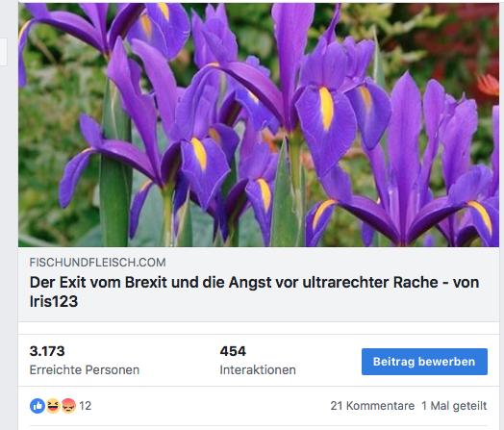Click the red flower in photo corner

point(488,86)
